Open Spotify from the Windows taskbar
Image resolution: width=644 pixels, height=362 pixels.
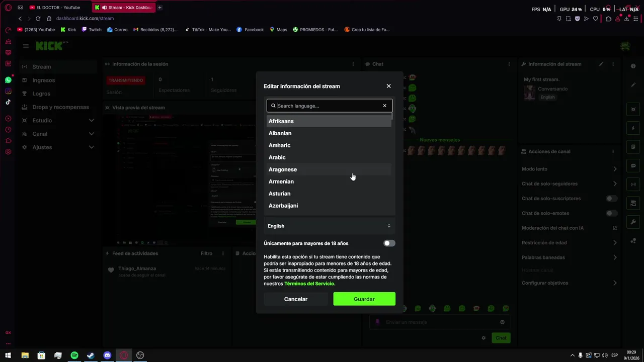[74, 355]
